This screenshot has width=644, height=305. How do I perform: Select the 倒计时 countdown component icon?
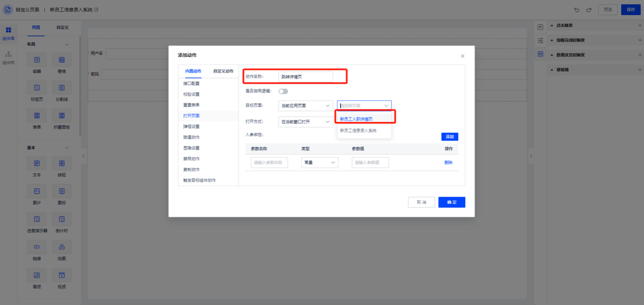(62, 219)
